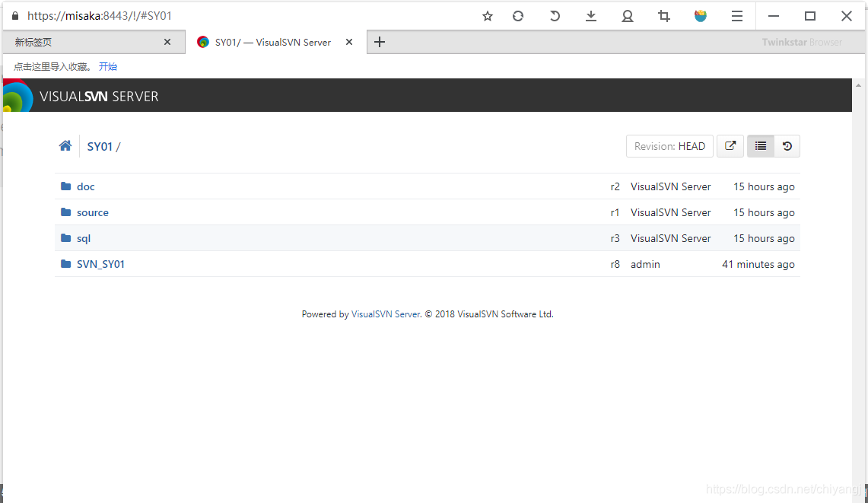Open the sql folder link
Image resolution: width=868 pixels, height=503 pixels.
[84, 239]
